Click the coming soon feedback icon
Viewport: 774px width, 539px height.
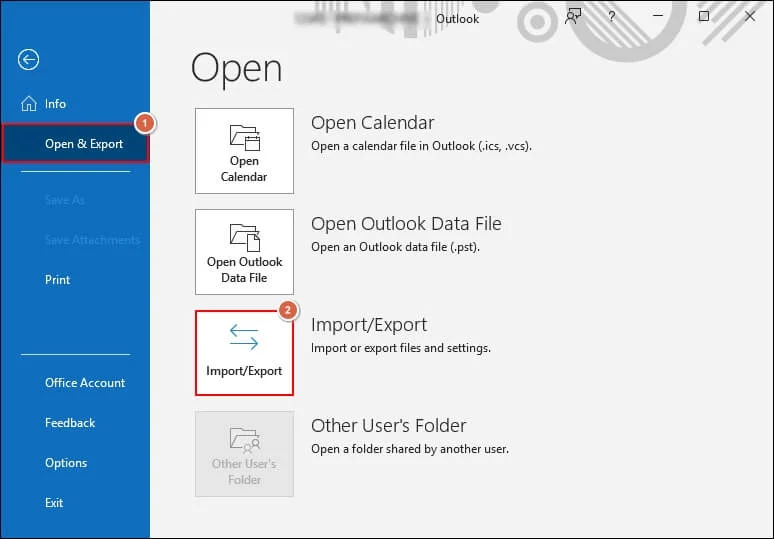[x=573, y=16]
